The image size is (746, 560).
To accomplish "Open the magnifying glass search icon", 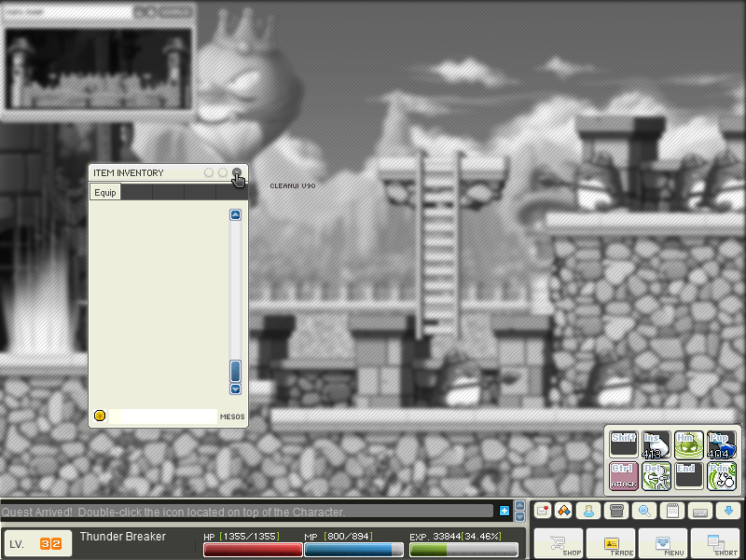I will [x=644, y=511].
